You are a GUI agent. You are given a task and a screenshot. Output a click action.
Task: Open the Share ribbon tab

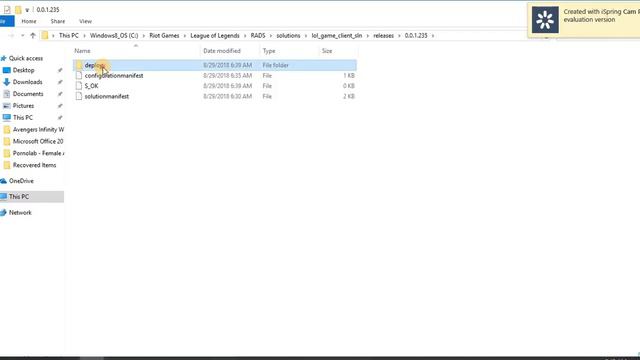pos(58,21)
